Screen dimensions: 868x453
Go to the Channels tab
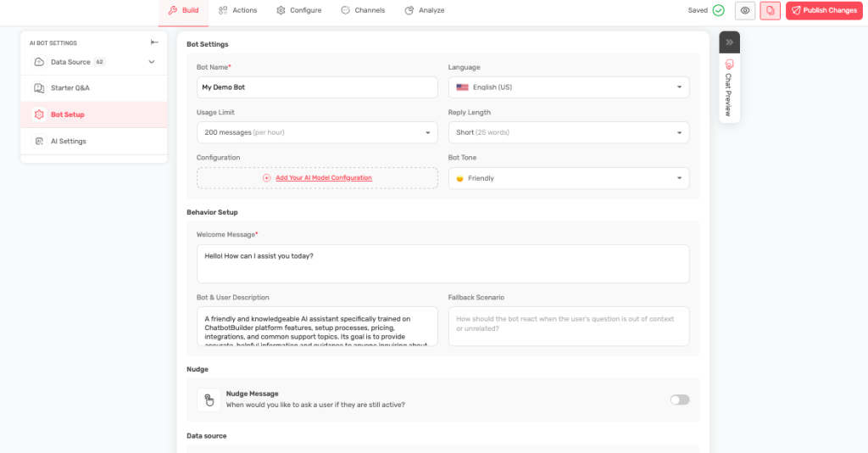[x=363, y=10]
